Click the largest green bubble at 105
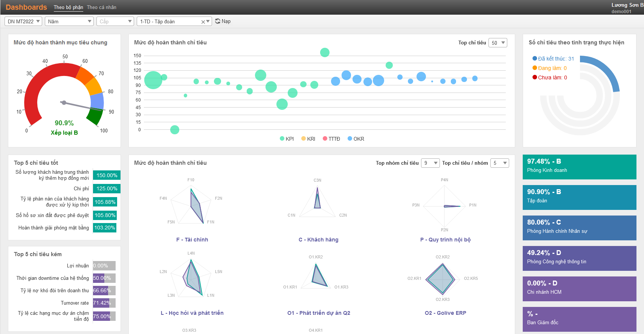This screenshot has height=334, width=644. [153, 80]
